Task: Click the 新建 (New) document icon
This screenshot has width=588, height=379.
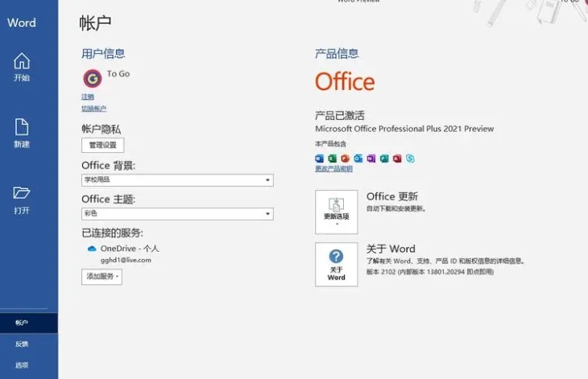Action: click(x=22, y=127)
